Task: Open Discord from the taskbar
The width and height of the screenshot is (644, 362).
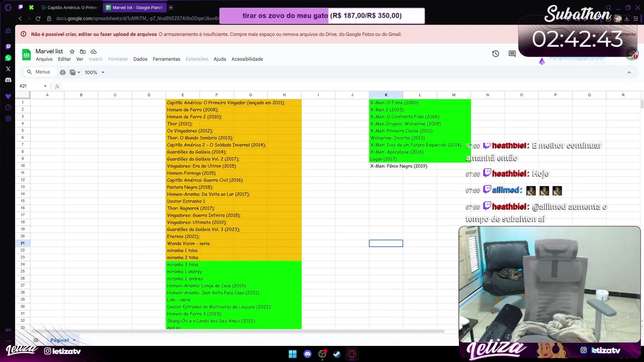Action: [307, 354]
